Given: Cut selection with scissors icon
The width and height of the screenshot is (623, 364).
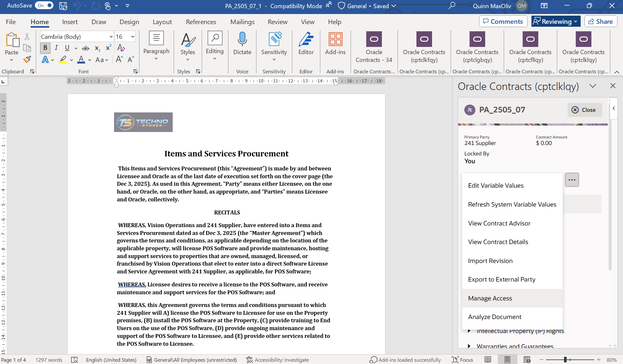Looking at the screenshot, I should (27, 36).
